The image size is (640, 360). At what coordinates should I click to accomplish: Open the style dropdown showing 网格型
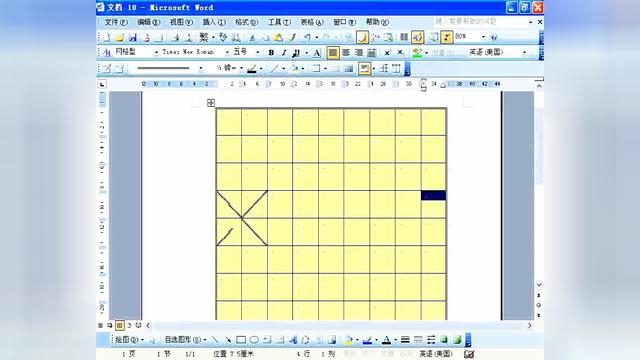click(x=156, y=53)
